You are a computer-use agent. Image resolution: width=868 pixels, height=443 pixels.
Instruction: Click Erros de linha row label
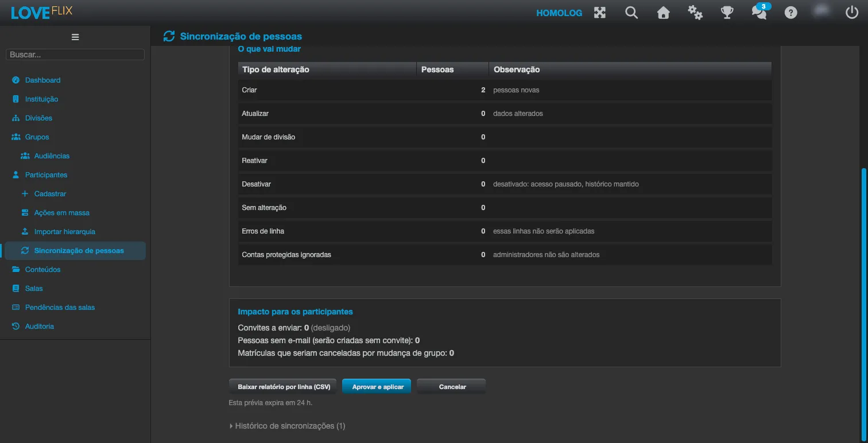(263, 231)
